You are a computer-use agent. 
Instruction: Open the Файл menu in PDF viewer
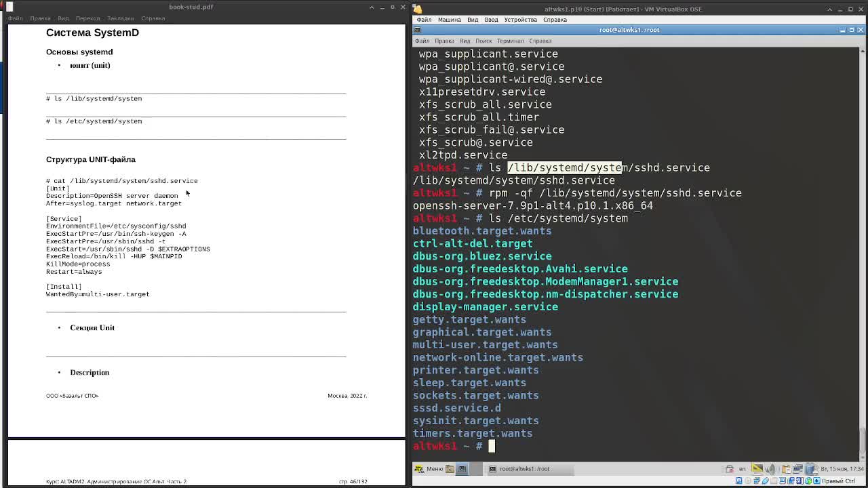15,18
